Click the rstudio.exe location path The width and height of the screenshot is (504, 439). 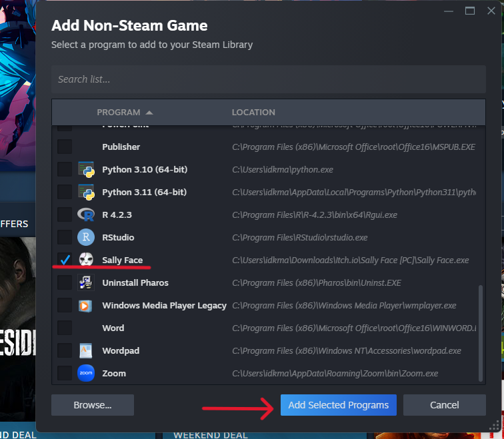pyautogui.click(x=300, y=237)
